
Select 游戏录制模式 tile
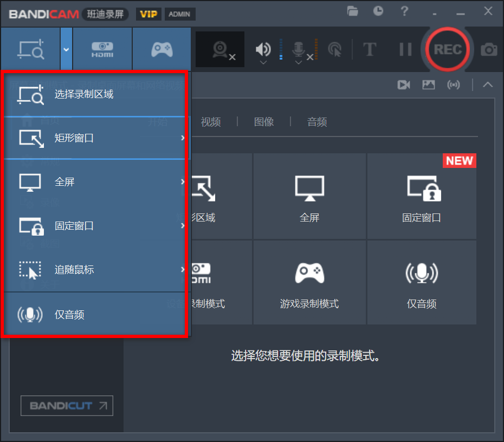309,282
